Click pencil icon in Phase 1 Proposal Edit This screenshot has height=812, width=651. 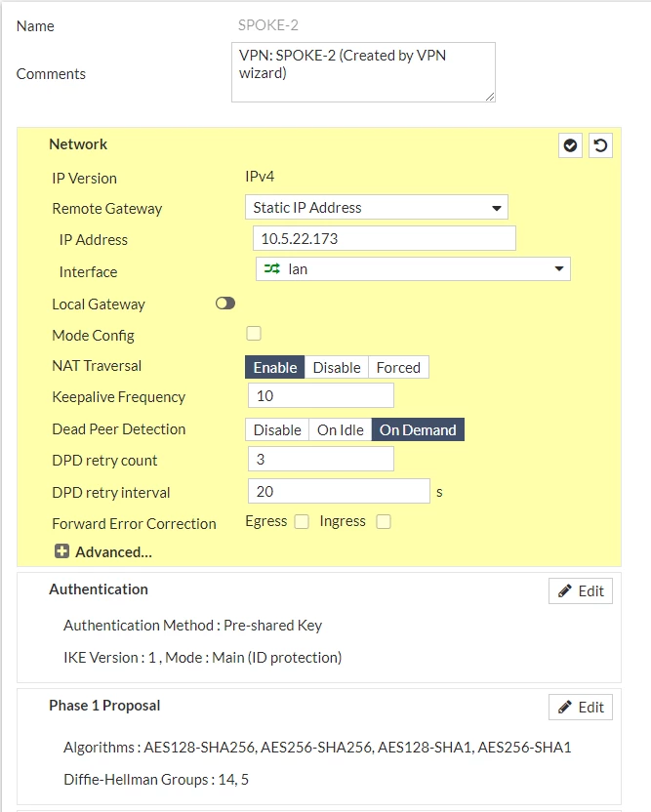click(x=565, y=707)
